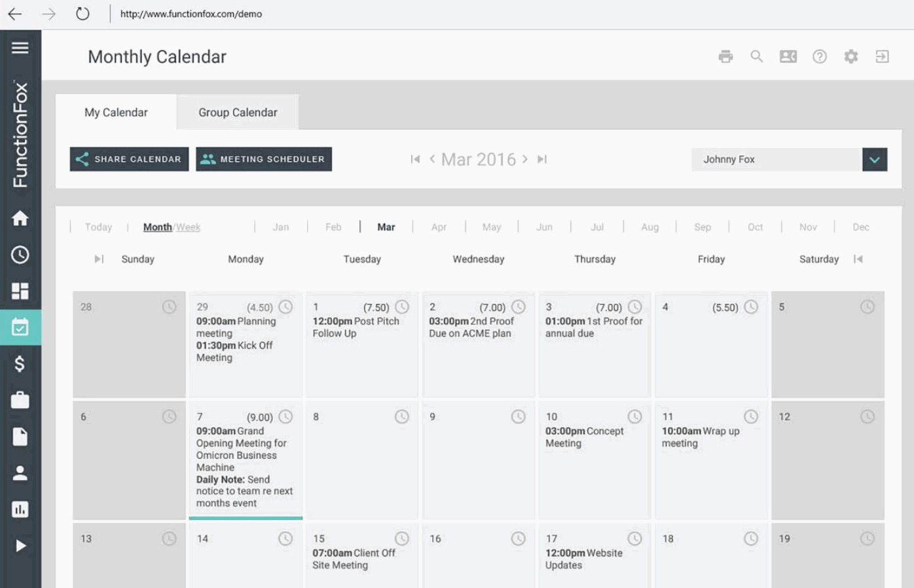The width and height of the screenshot is (914, 588).
Task: Open the Meeting Scheduler button
Action: pos(264,159)
